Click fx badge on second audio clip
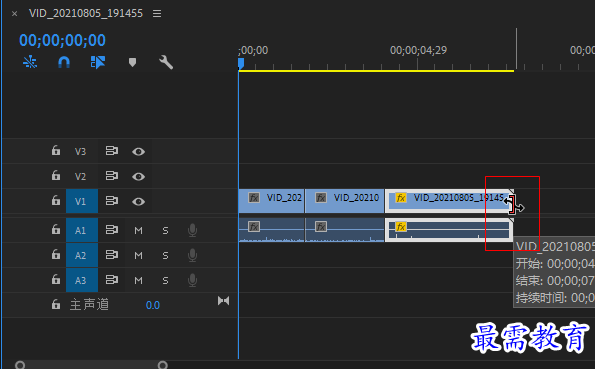The image size is (595, 369). coord(321,227)
